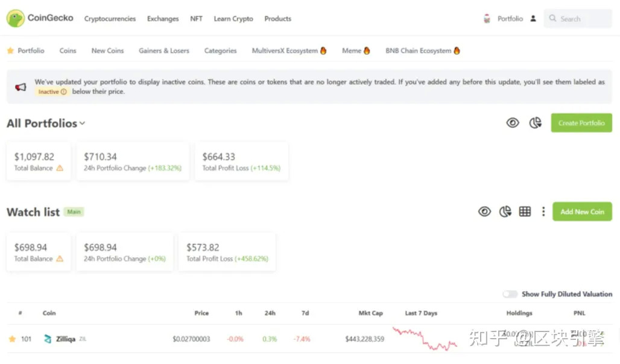Click the flame icon beside BNB Chain Ecosystem
The width and height of the screenshot is (620, 364).
coord(457,51)
